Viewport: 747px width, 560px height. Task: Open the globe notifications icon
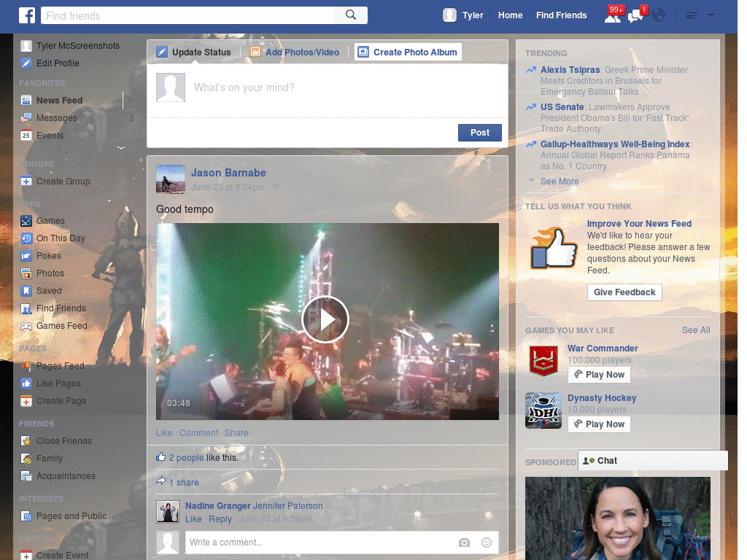(659, 16)
